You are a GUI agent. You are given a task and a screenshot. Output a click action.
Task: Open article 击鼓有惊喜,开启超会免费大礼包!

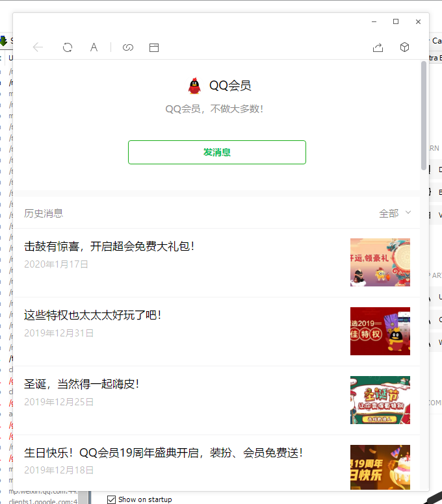coord(109,247)
